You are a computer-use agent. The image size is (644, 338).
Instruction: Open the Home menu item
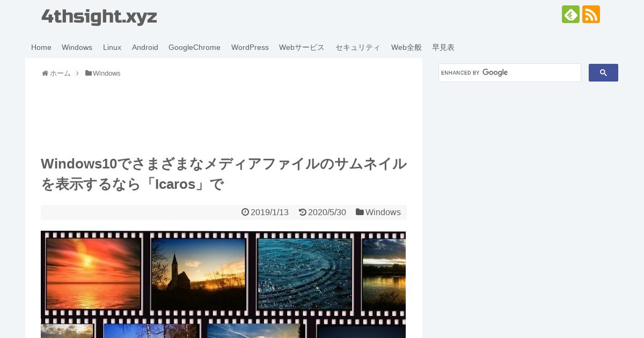coord(41,47)
